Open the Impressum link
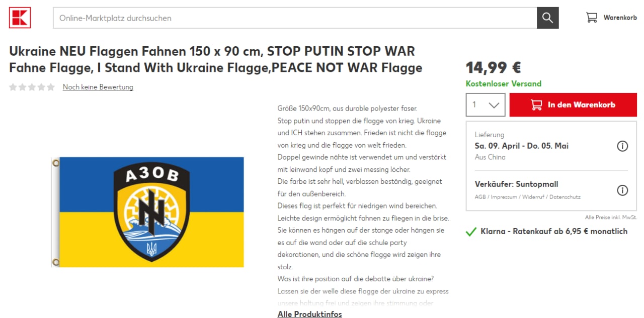644x318 pixels. 504,197
